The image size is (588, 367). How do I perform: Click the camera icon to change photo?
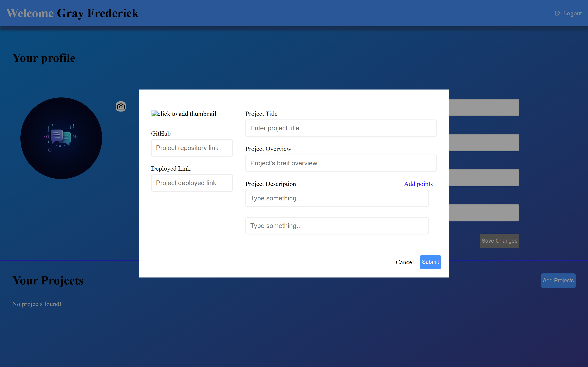point(121,107)
